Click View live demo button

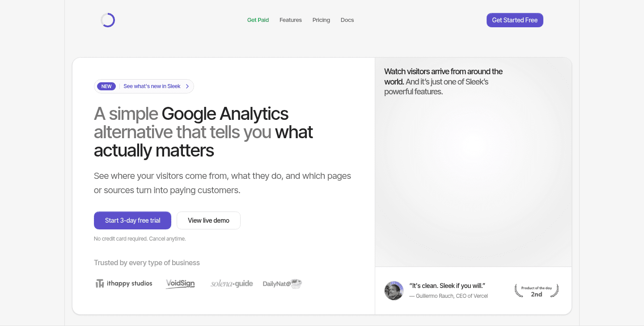[208, 220]
